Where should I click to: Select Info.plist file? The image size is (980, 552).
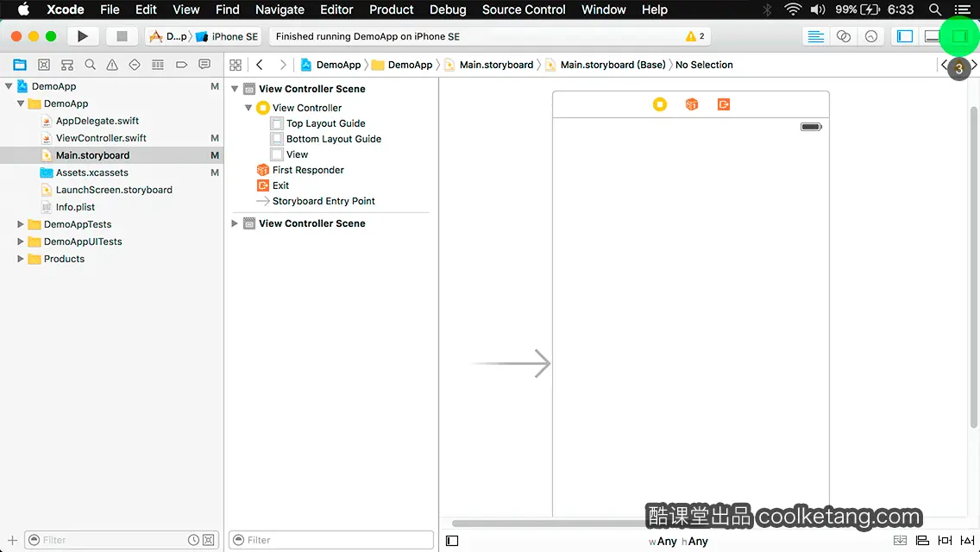(75, 207)
